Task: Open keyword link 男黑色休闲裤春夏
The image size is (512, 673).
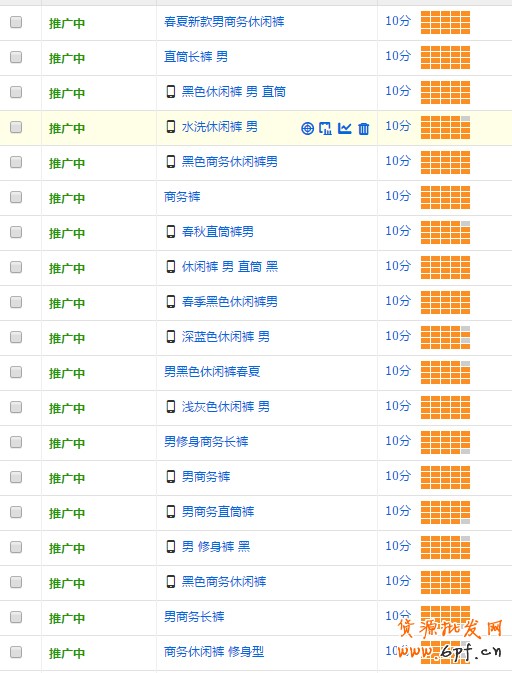Action: [x=212, y=372]
